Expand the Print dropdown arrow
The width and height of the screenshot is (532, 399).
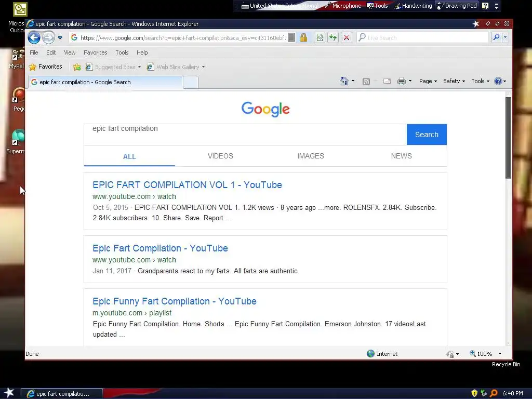click(x=410, y=81)
